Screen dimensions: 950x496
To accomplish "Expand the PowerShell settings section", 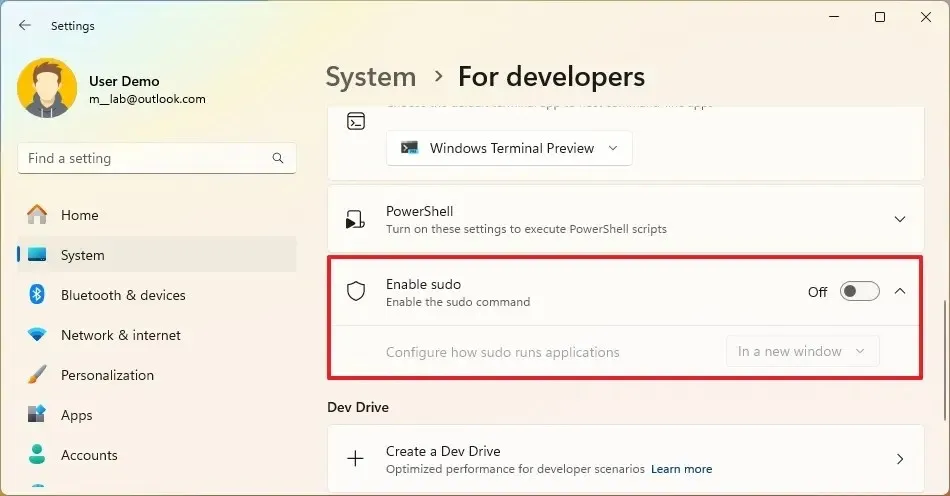I will [899, 219].
